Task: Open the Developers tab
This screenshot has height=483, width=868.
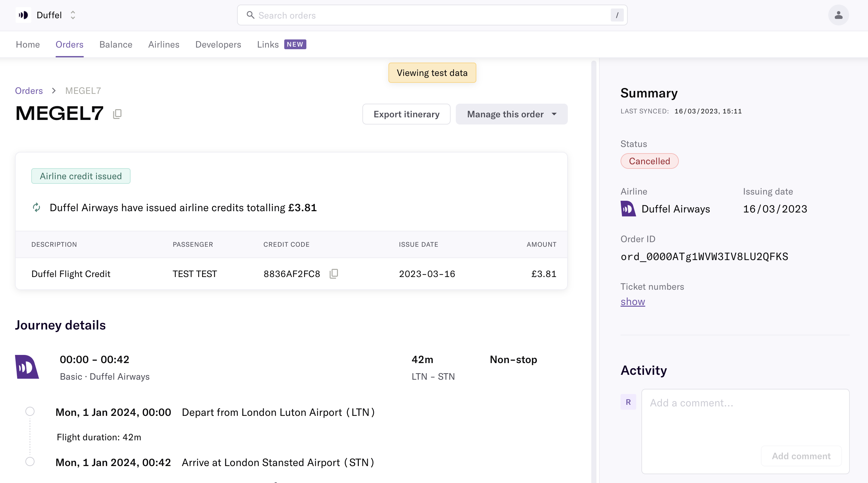Action: [218, 45]
